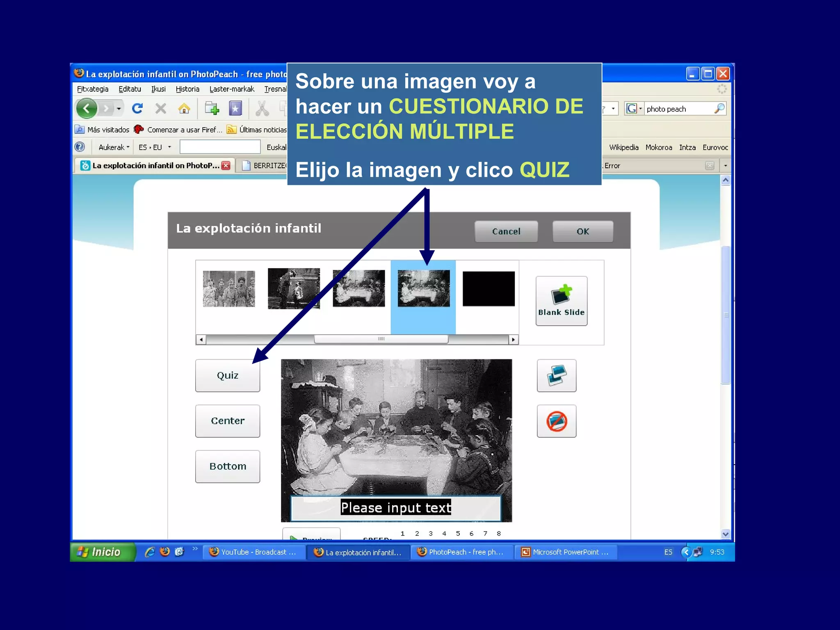Click the Please input text caption field
The image size is (840, 630).
click(396, 508)
